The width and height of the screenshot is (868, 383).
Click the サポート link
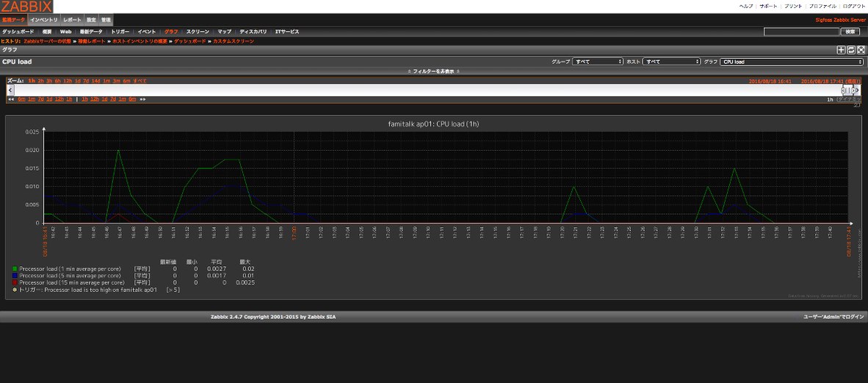[768, 6]
